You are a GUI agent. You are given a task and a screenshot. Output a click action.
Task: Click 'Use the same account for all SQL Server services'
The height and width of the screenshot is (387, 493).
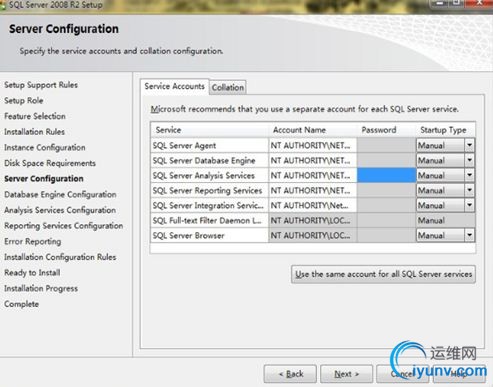(x=383, y=274)
